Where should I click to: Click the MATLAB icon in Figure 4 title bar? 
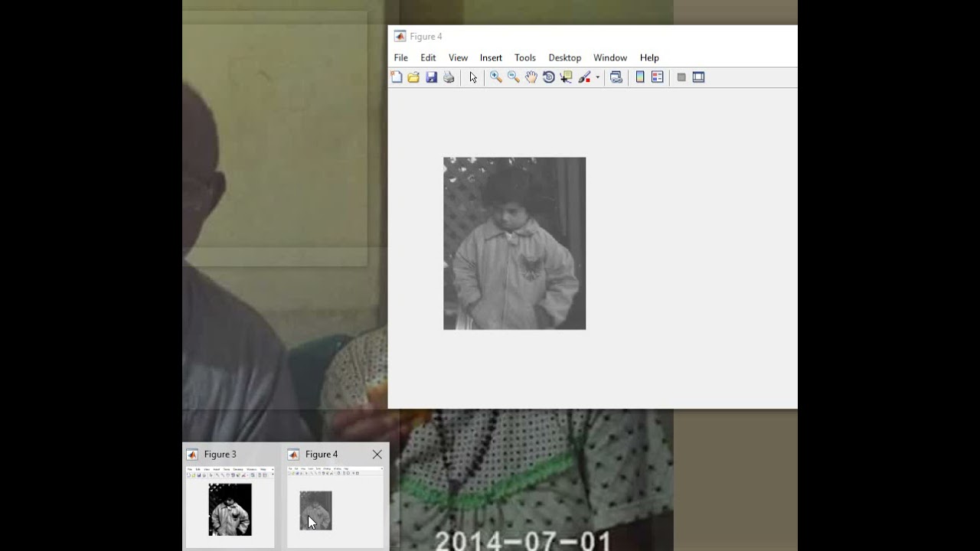coord(400,36)
